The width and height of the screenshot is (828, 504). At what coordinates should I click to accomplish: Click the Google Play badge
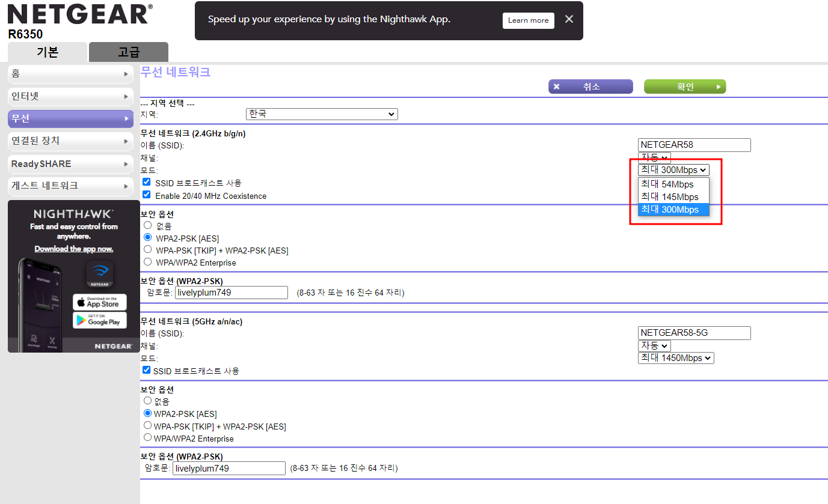coord(100,320)
